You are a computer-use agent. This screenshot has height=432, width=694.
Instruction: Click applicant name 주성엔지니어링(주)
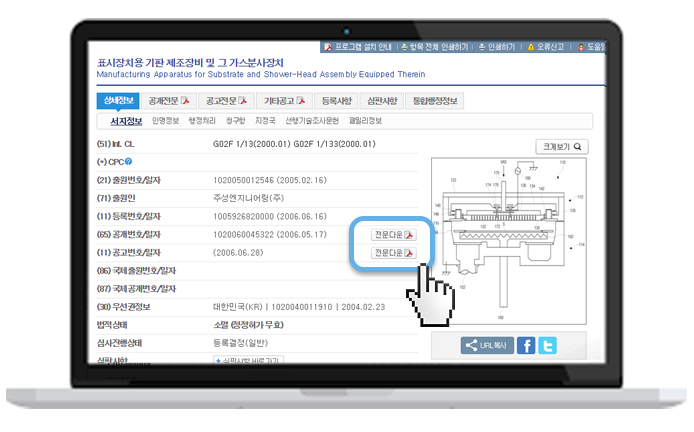click(248, 198)
